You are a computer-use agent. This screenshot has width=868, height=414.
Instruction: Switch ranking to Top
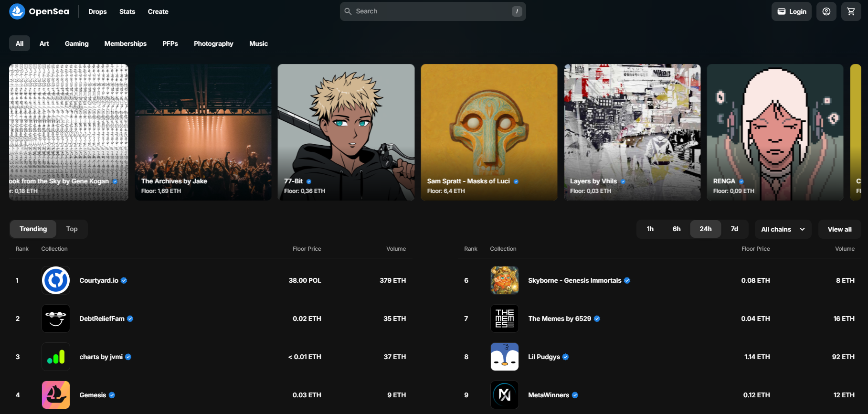[x=72, y=229]
